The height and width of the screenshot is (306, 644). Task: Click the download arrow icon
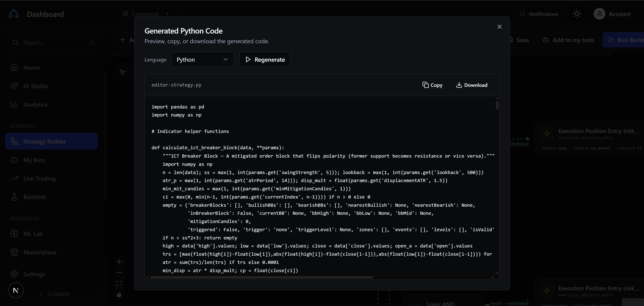coord(459,85)
